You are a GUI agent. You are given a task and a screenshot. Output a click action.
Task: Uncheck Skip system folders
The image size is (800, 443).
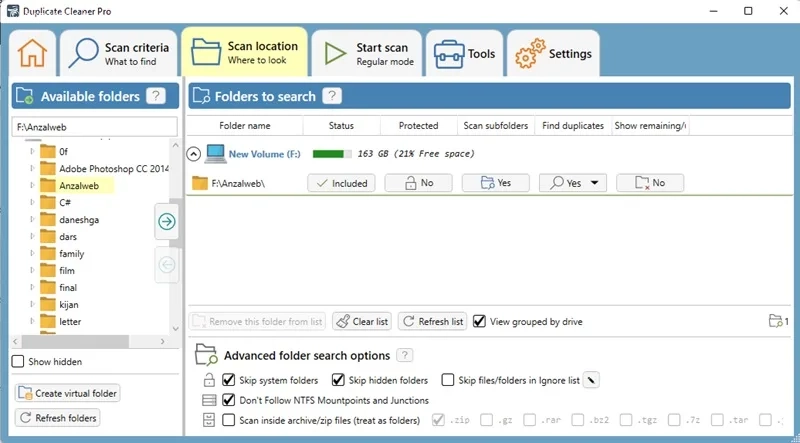point(229,380)
